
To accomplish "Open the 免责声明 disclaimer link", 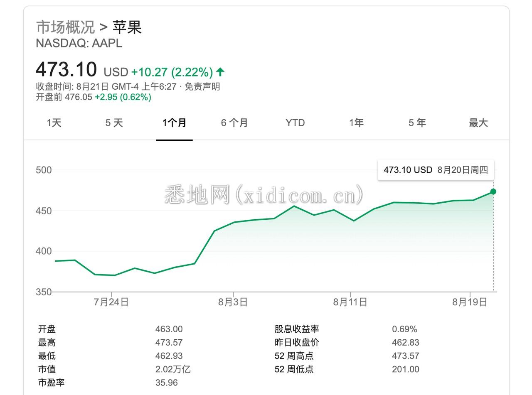I will click(x=202, y=87).
